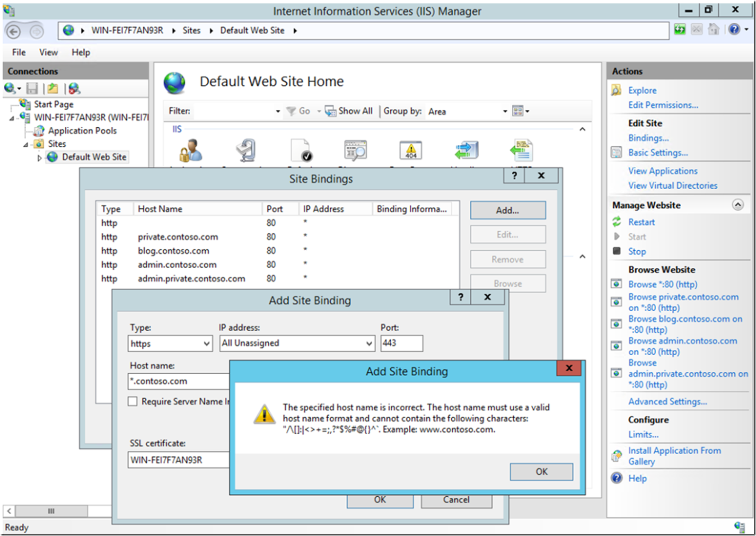Click Sites in the address breadcrumb

coord(192,30)
